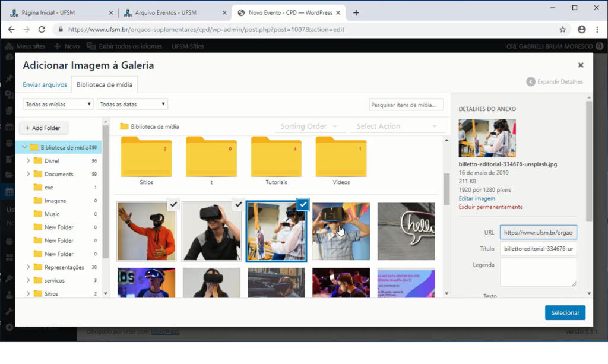Image resolution: width=608 pixels, height=364 pixels.
Task: Click the browser reload page icon
Action: pos(42,29)
